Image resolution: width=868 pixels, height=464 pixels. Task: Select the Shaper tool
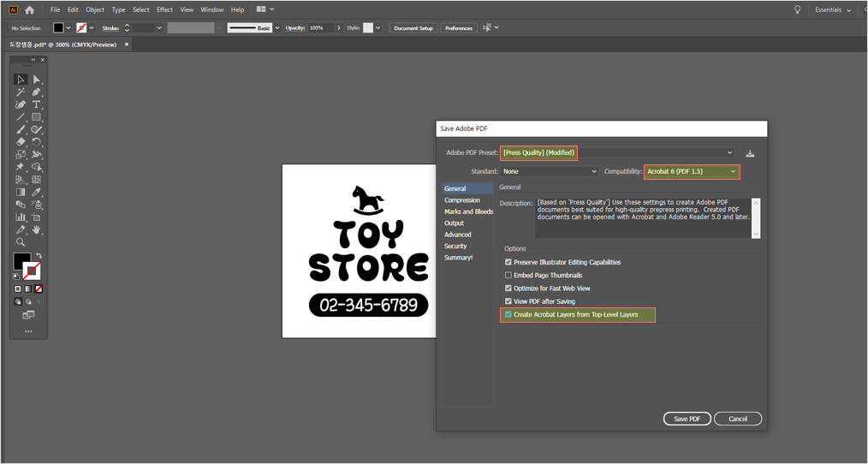click(x=37, y=129)
